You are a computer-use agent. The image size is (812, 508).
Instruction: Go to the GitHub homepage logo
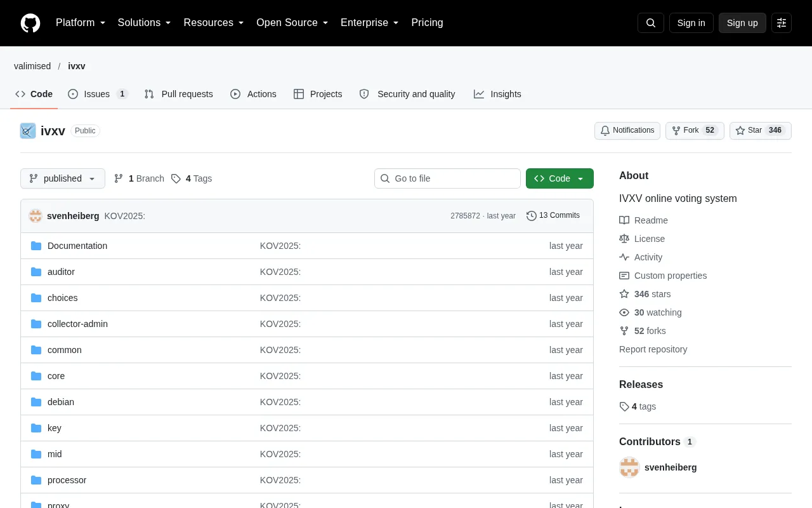[x=30, y=23]
